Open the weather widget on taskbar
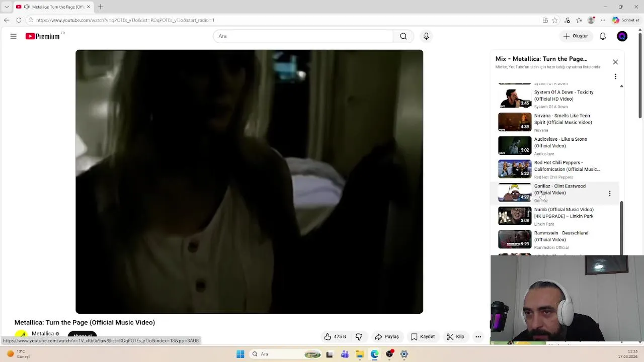Image resolution: width=644 pixels, height=362 pixels. [x=18, y=354]
